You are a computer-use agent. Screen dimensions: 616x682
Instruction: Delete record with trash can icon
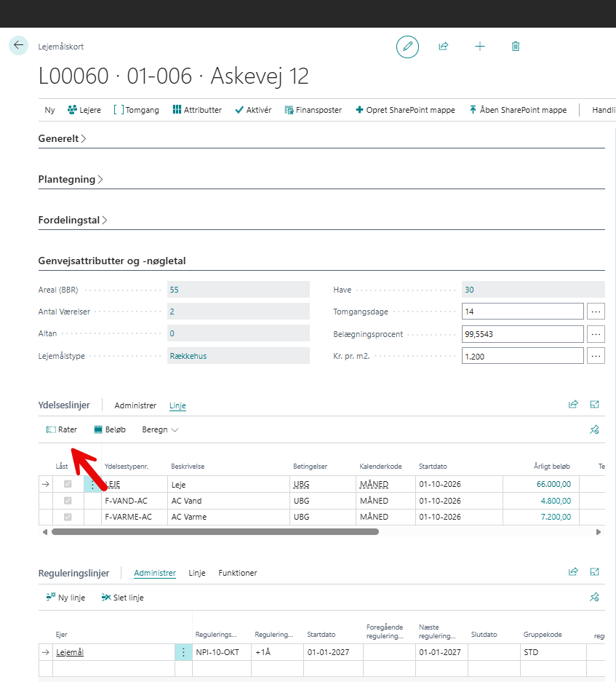pyautogui.click(x=516, y=47)
